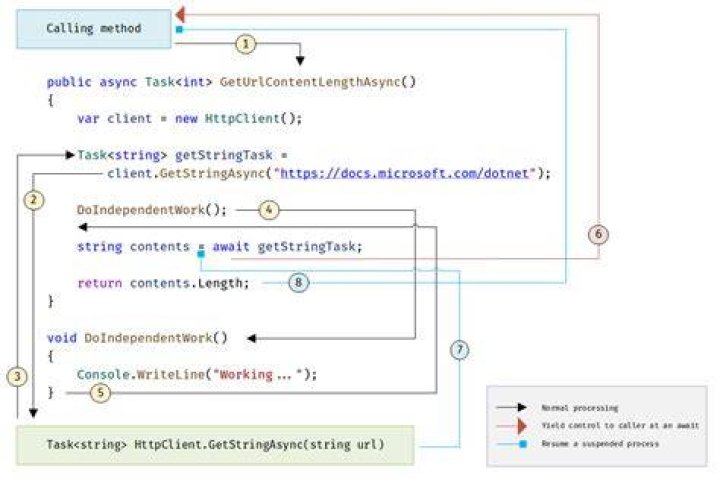This screenshot has height=478, width=720.
Task: Click the Console.WriteLine("Working ...") line
Action: [197, 375]
